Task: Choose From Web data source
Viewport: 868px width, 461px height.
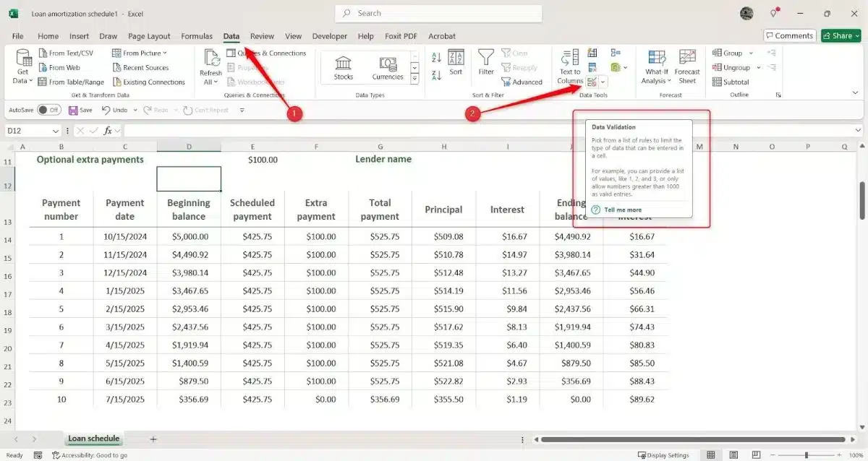Action: [x=58, y=67]
